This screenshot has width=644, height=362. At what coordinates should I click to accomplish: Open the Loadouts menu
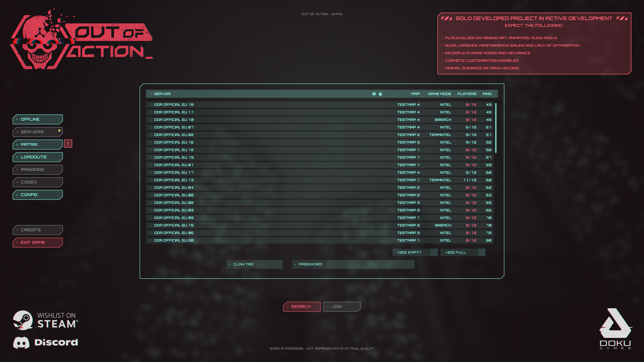pyautogui.click(x=38, y=157)
